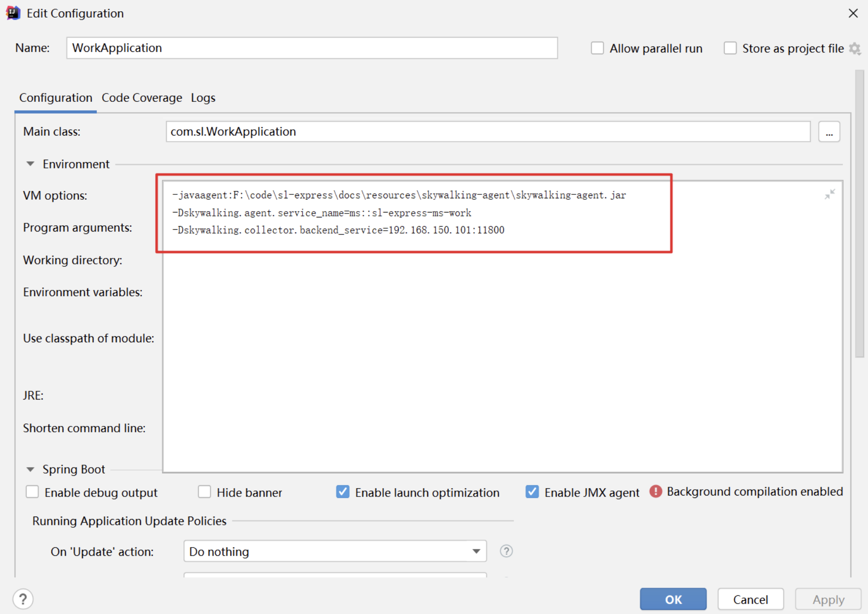The image size is (868, 614).
Task: Close the Edit Configuration dialog
Action: coord(853,13)
